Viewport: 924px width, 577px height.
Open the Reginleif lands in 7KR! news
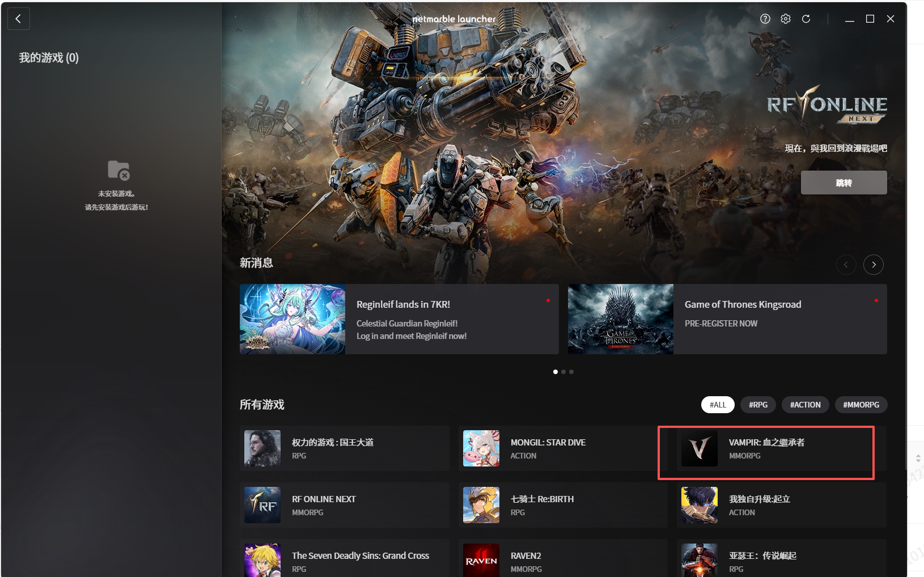pyautogui.click(x=403, y=304)
